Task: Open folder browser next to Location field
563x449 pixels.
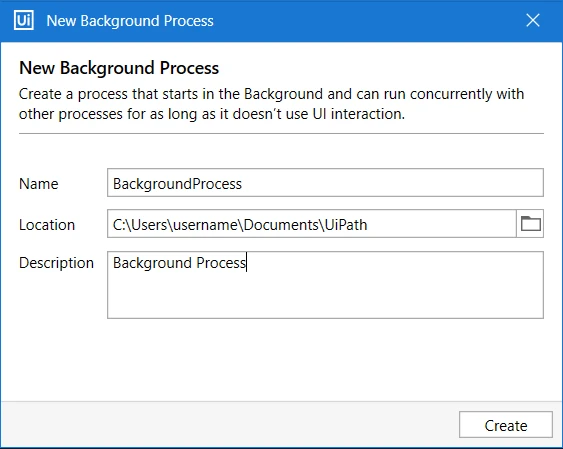Action: [x=530, y=224]
